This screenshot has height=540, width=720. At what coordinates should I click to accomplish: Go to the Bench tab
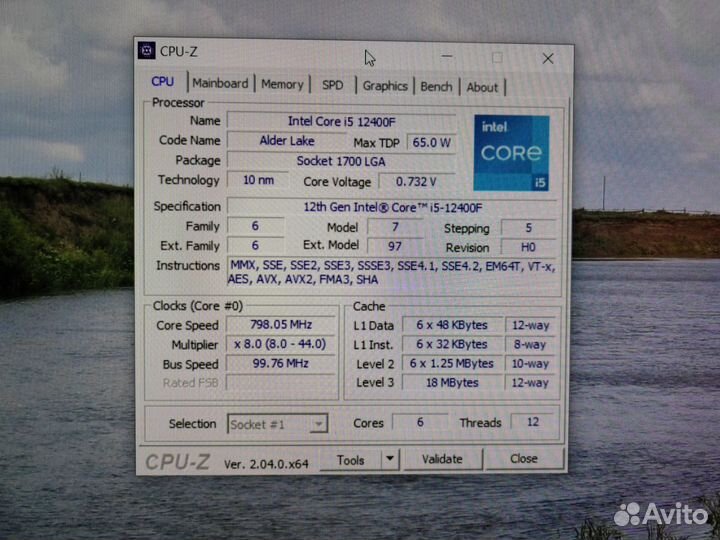click(x=436, y=87)
